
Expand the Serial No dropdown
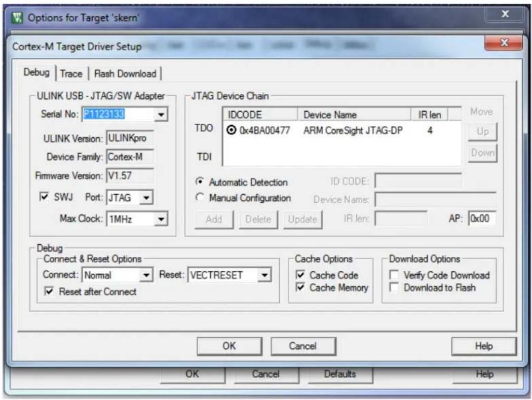[x=161, y=114]
